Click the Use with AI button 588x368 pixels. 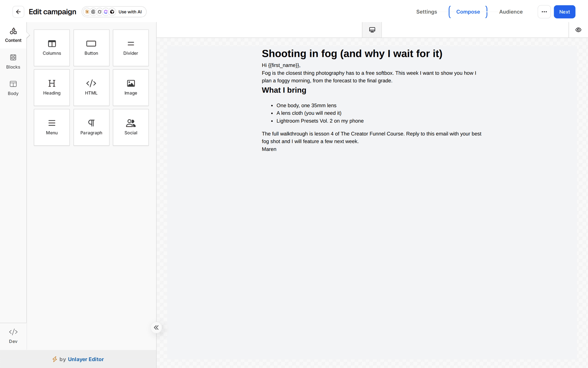tap(114, 12)
